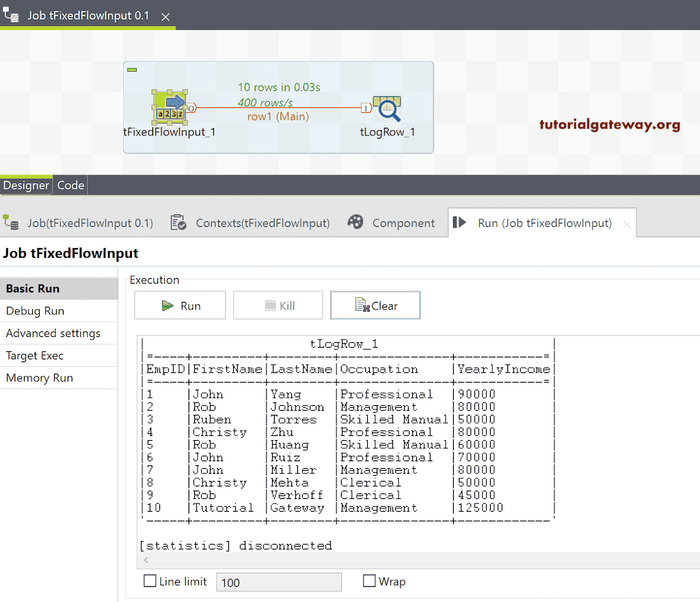
Task: Click the checklist icon on the Contexts tab
Action: coord(178,222)
